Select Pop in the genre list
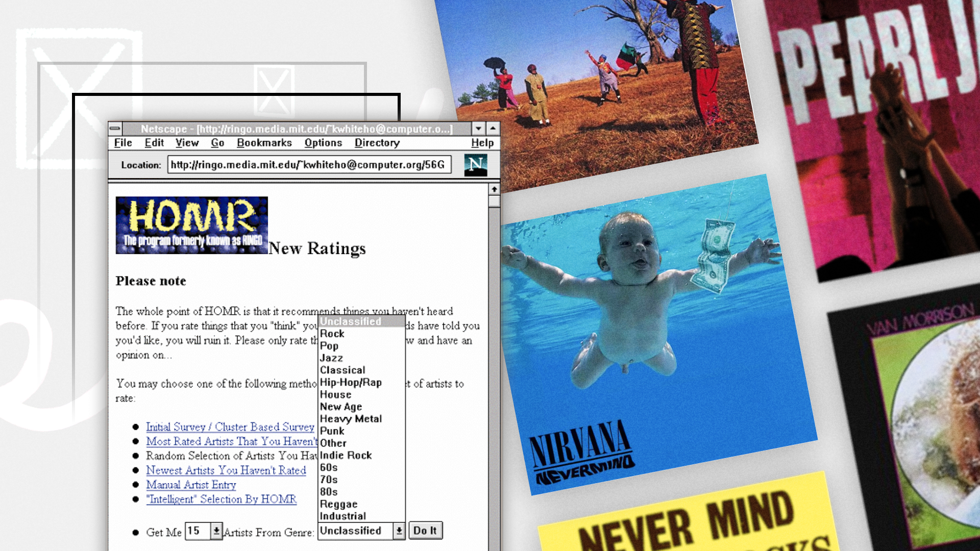The height and width of the screenshot is (551, 980). (361, 346)
